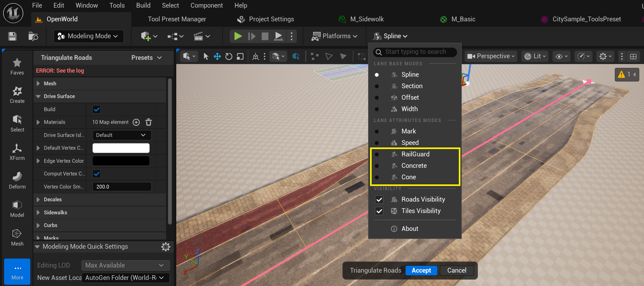
Task: Delete Materials map elements trash icon
Action: tap(149, 122)
